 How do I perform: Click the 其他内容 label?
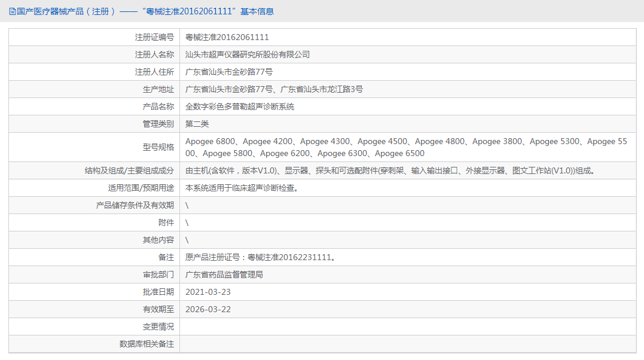158,240
